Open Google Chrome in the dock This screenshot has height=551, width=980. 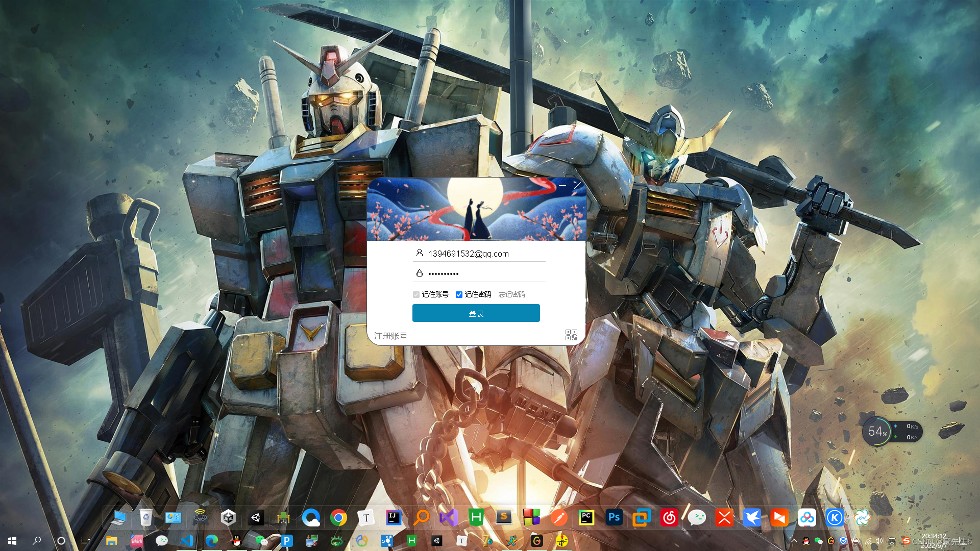point(338,518)
